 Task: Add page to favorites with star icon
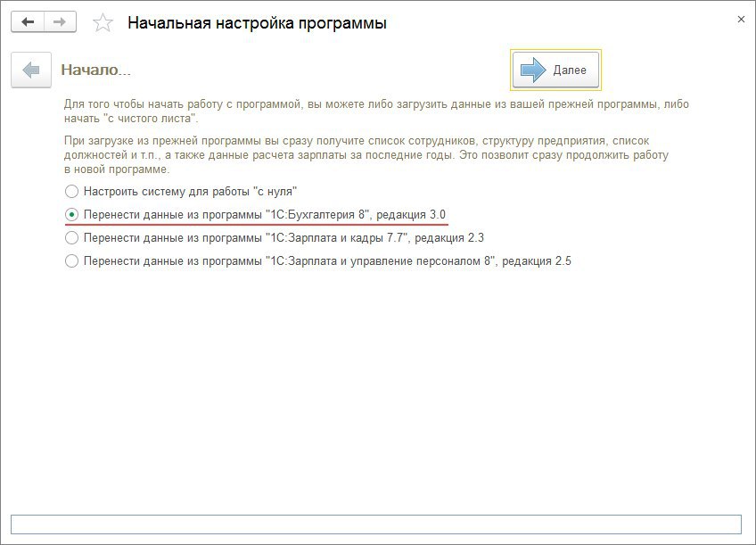tap(103, 22)
